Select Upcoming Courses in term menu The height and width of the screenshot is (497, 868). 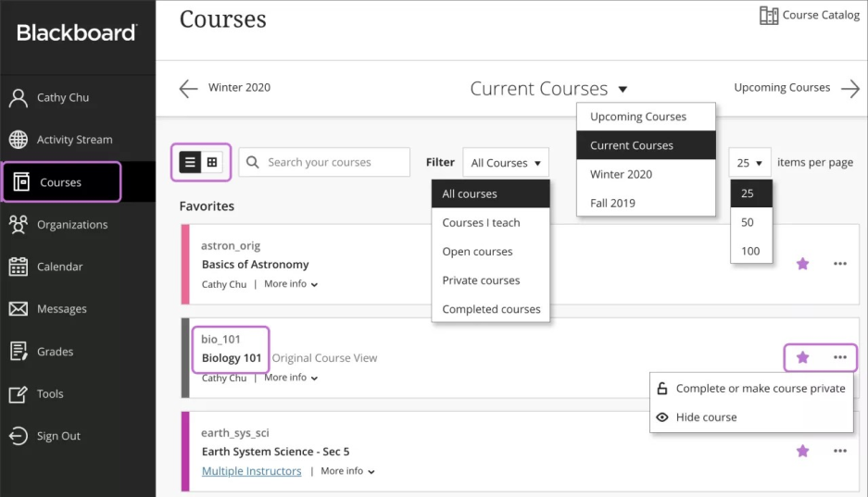[x=646, y=117]
